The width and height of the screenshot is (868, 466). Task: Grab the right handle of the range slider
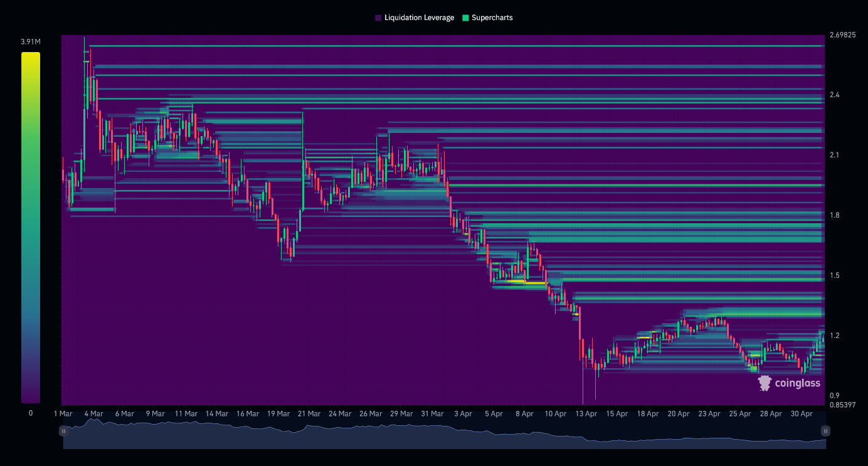click(x=825, y=431)
